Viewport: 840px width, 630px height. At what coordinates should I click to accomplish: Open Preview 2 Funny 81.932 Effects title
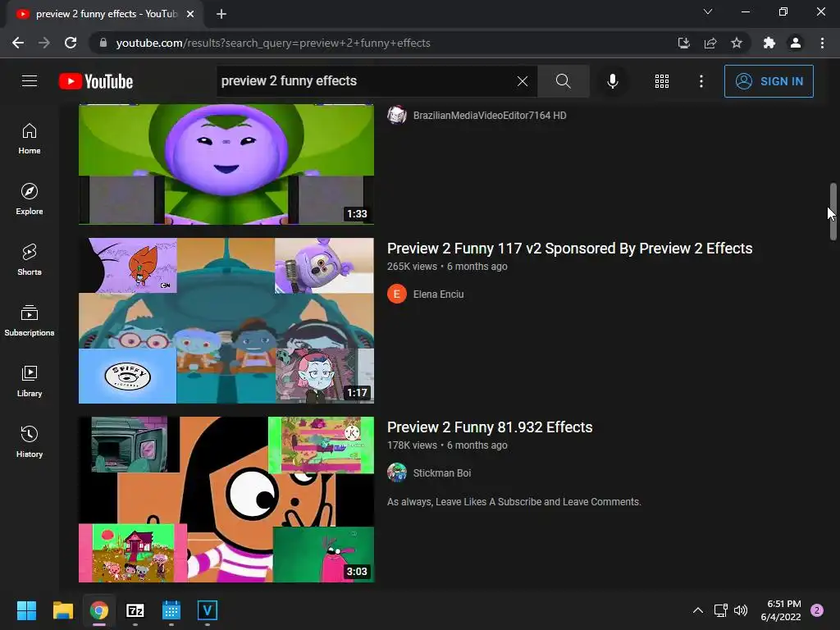coord(490,427)
